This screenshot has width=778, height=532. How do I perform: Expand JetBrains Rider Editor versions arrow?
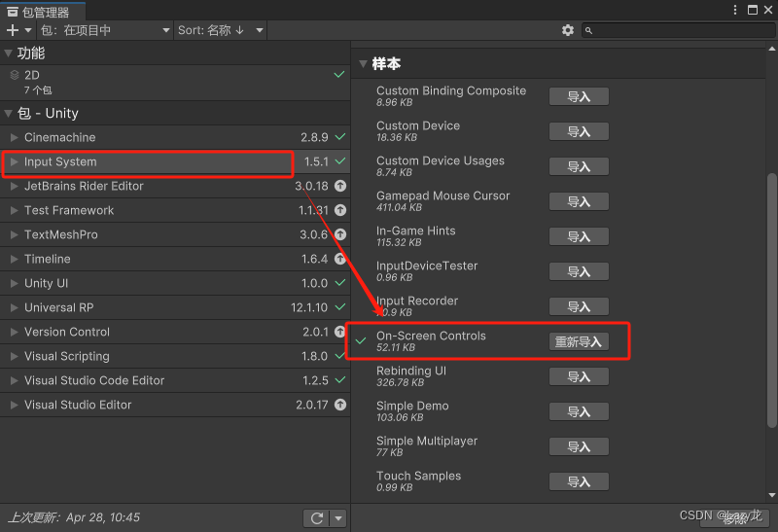click(15, 186)
